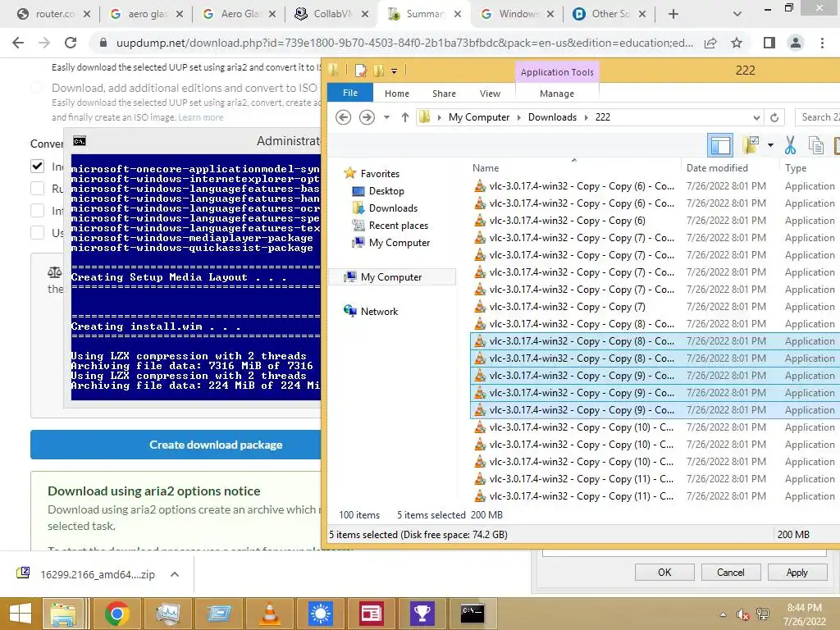Open the trophy app on the taskbar

pos(422,614)
